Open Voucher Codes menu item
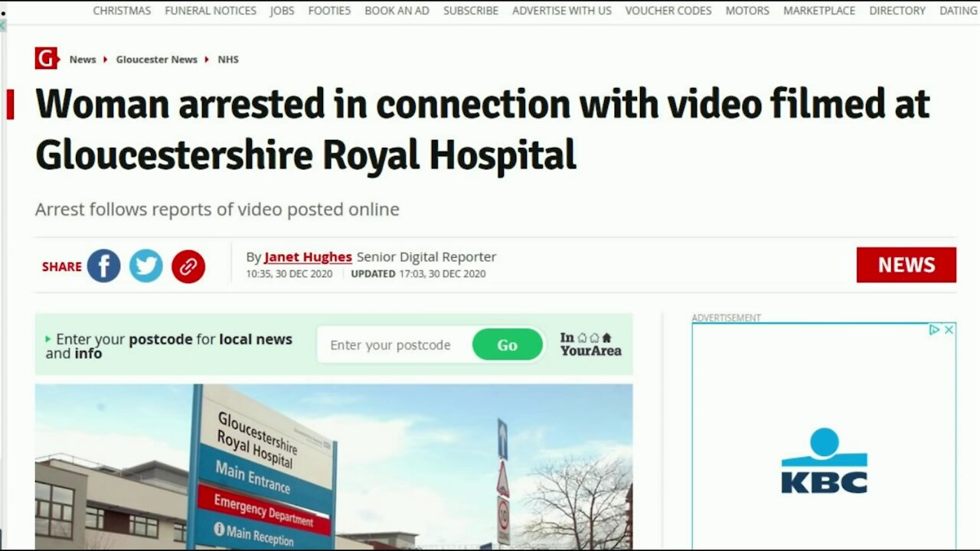The width and height of the screenshot is (980, 551). pos(668,11)
